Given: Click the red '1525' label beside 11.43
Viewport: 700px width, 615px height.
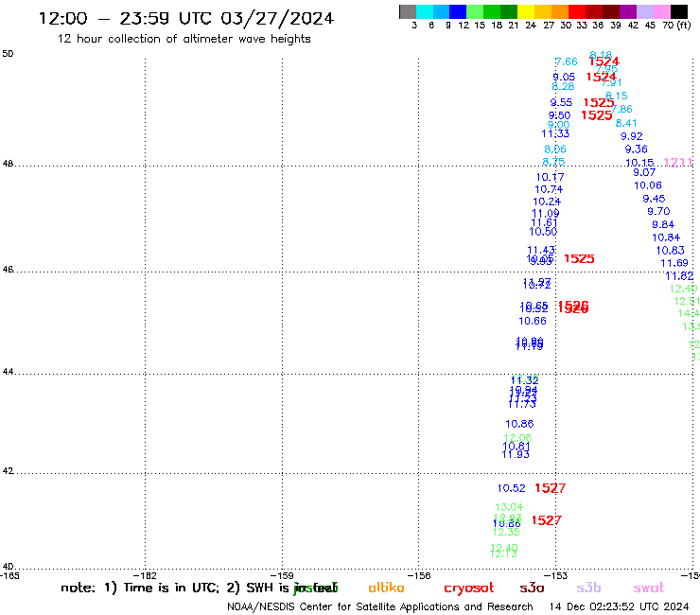Looking at the screenshot, I should pyautogui.click(x=579, y=258).
